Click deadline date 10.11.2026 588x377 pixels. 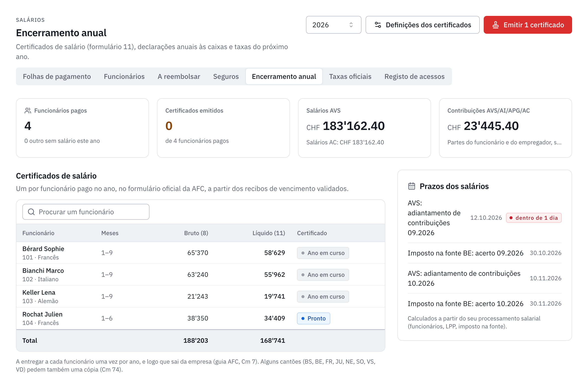click(546, 278)
